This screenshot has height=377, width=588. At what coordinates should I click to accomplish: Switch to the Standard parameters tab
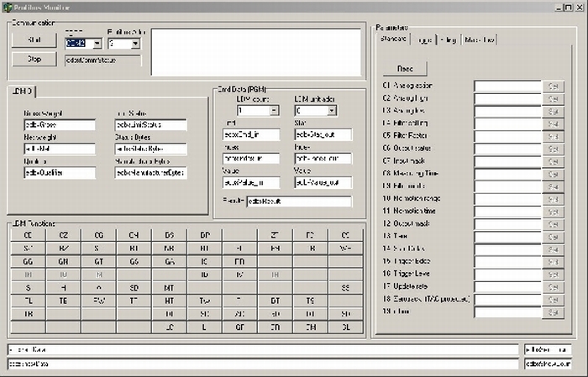click(x=393, y=39)
